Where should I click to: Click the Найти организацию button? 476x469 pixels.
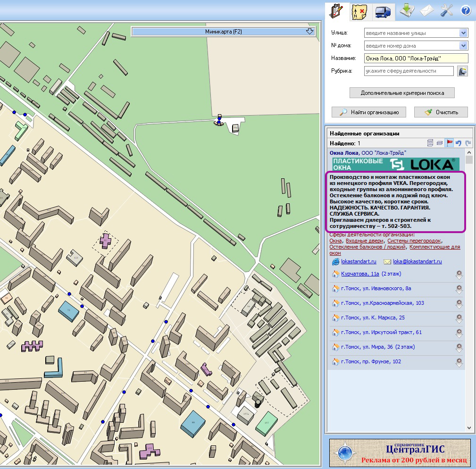click(368, 112)
